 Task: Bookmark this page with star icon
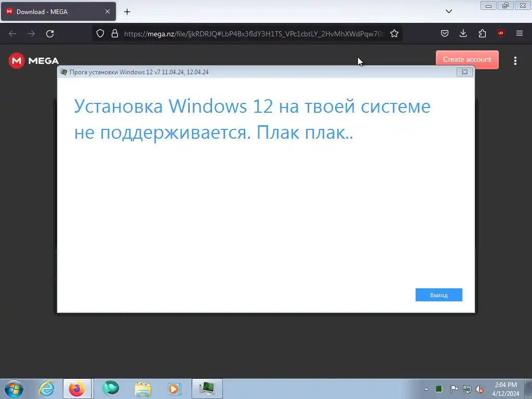click(394, 33)
